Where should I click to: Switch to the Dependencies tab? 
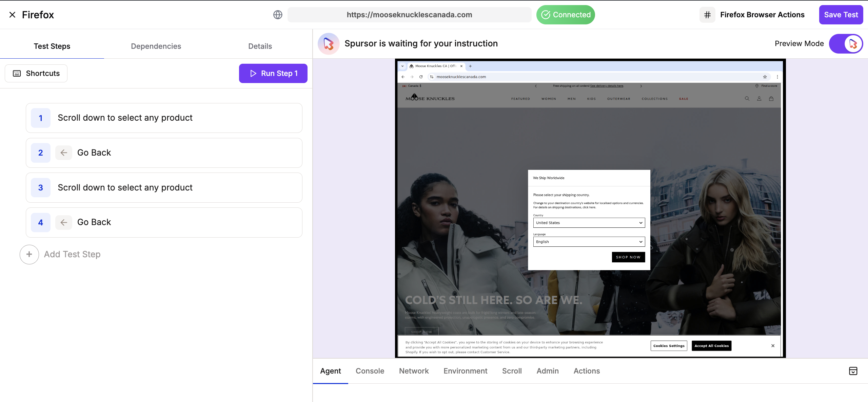[x=156, y=46]
